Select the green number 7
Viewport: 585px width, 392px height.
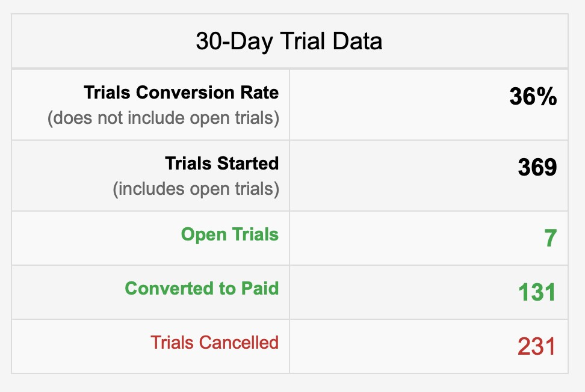[551, 238]
